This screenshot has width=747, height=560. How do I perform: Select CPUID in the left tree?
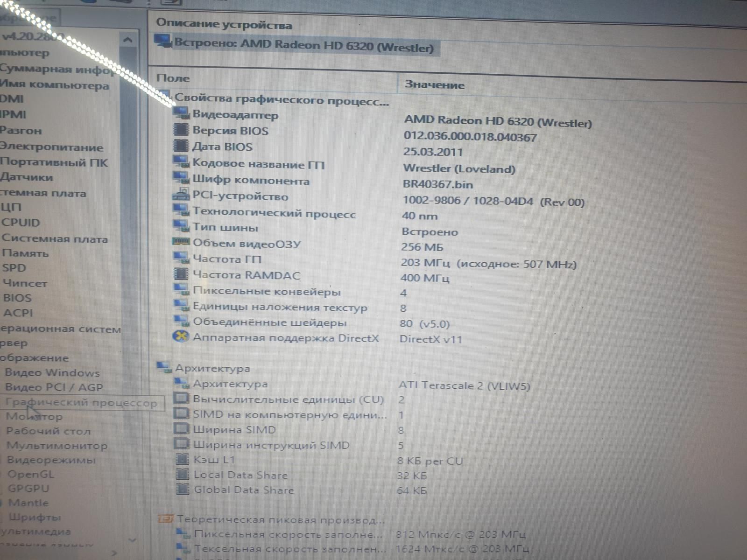(21, 223)
